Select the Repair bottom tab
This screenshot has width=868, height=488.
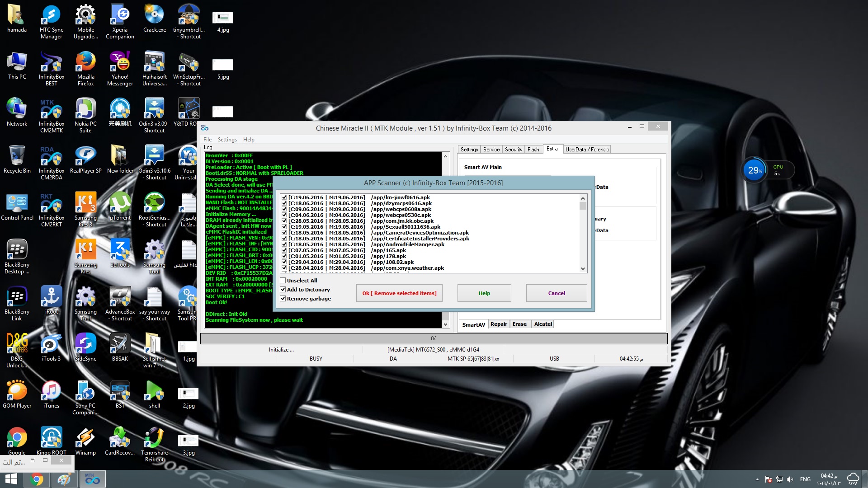click(x=499, y=324)
